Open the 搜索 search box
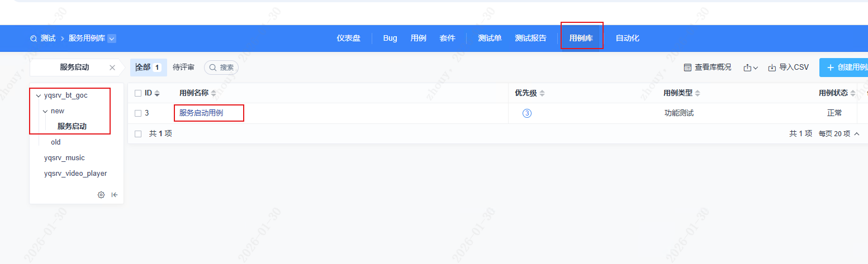The image size is (868, 264). click(x=221, y=68)
